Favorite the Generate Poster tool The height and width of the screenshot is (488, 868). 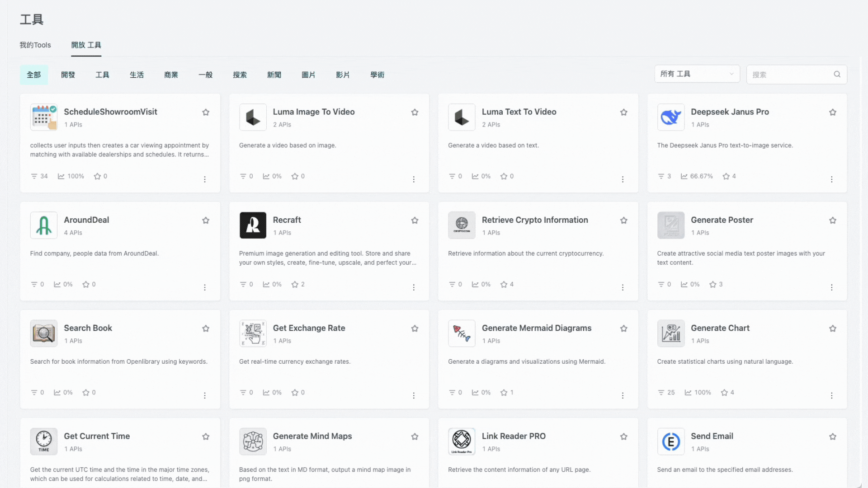[833, 220]
